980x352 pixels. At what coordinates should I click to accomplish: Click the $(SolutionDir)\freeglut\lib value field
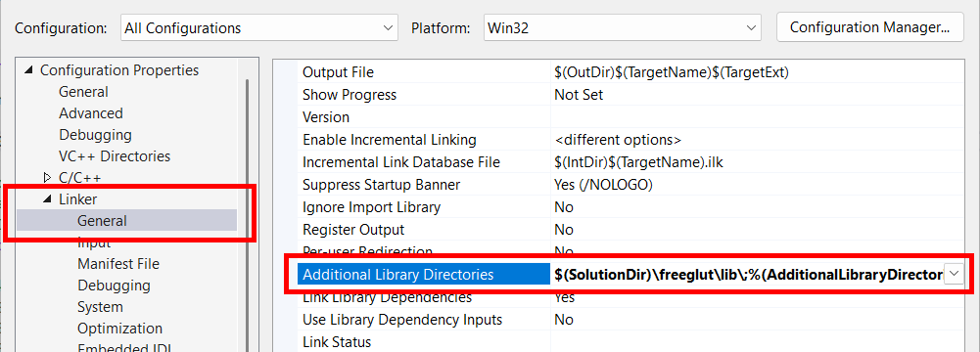(748, 275)
